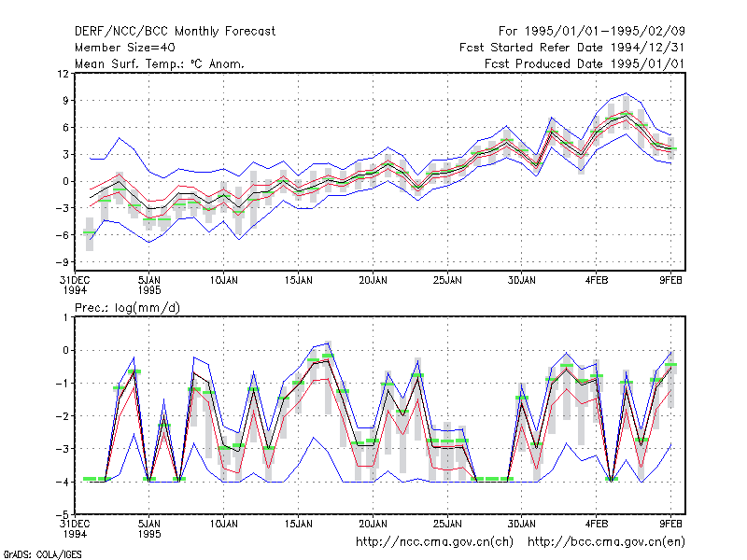Click the Prec.: log(mm/d) chart title
This screenshot has height=560, width=747.
click(x=127, y=308)
